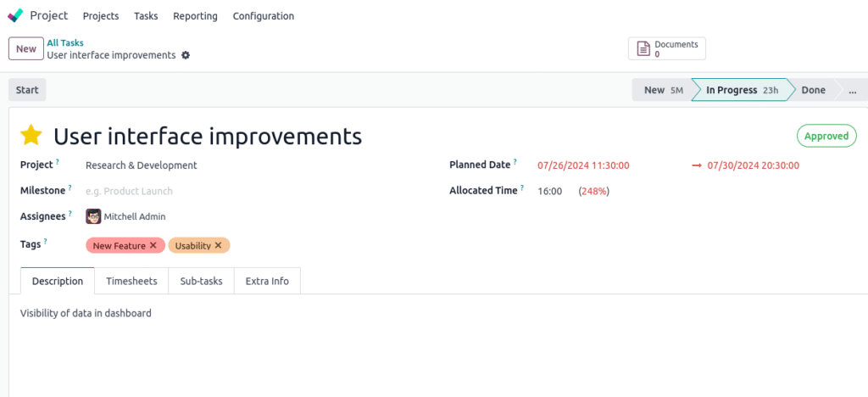Show help tooltip for Milestone field
Viewport: 868px width, 397px height.
pos(70,188)
